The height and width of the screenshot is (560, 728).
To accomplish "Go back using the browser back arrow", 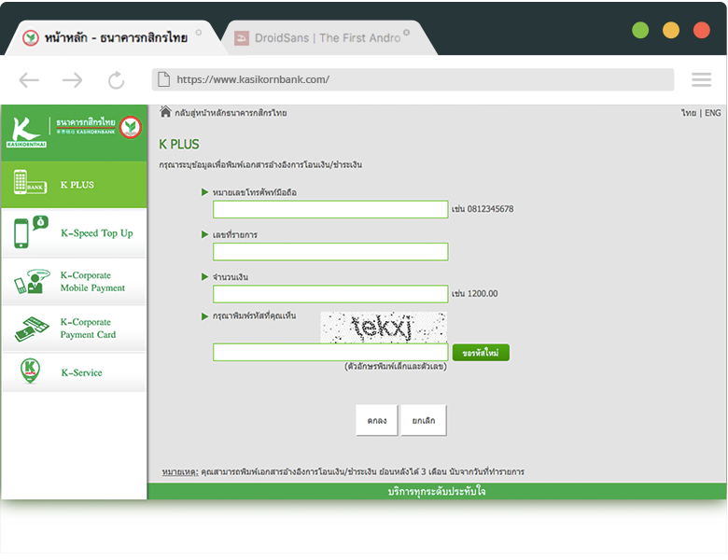I will [x=29, y=80].
